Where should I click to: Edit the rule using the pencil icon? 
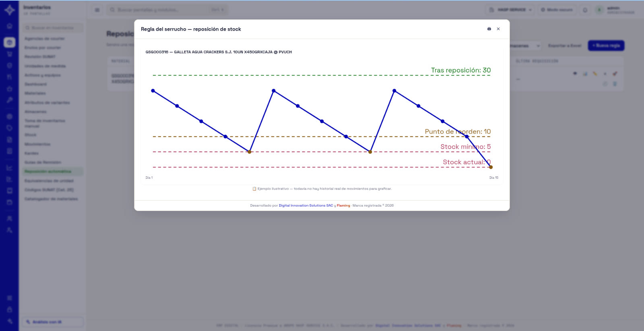tap(595, 74)
